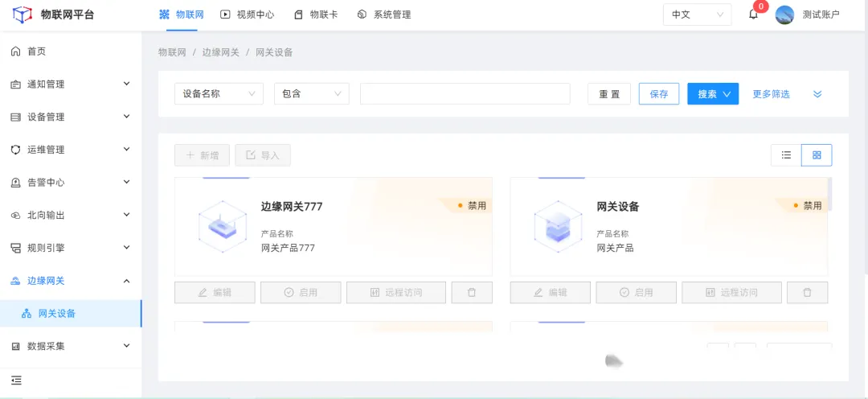Screen dimensions: 868x399
Task: Click the 新增 add button
Action: [202, 155]
